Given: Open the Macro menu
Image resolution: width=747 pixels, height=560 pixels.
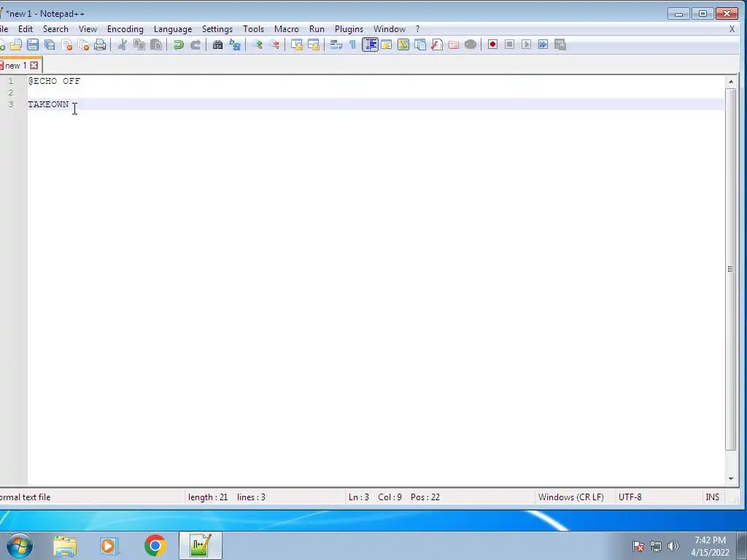Looking at the screenshot, I should pyautogui.click(x=286, y=29).
